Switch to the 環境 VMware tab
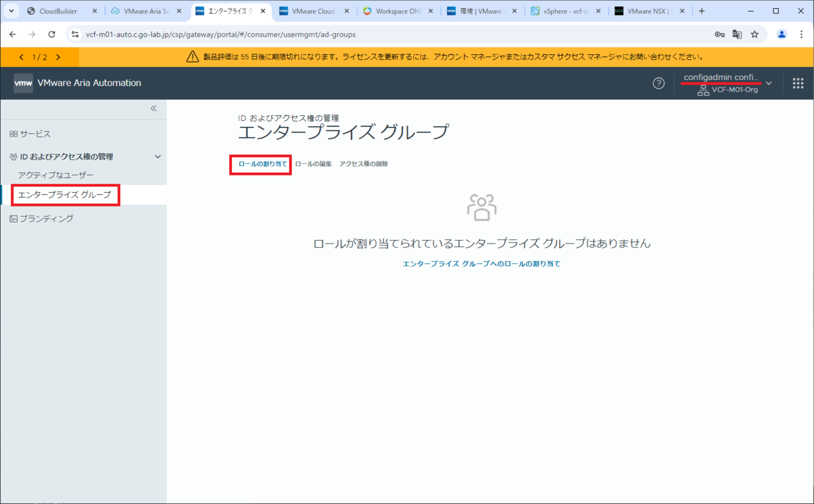The image size is (814, 504). (477, 12)
